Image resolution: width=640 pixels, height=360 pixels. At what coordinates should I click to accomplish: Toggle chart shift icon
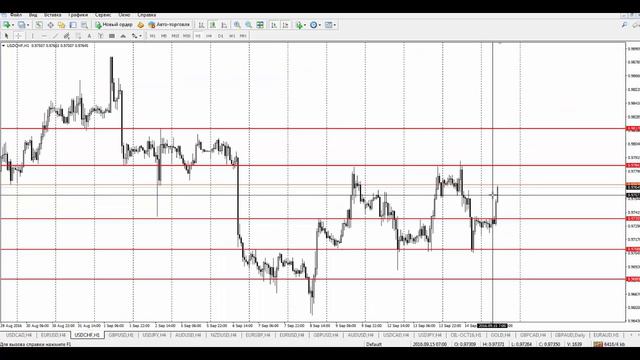[285, 25]
